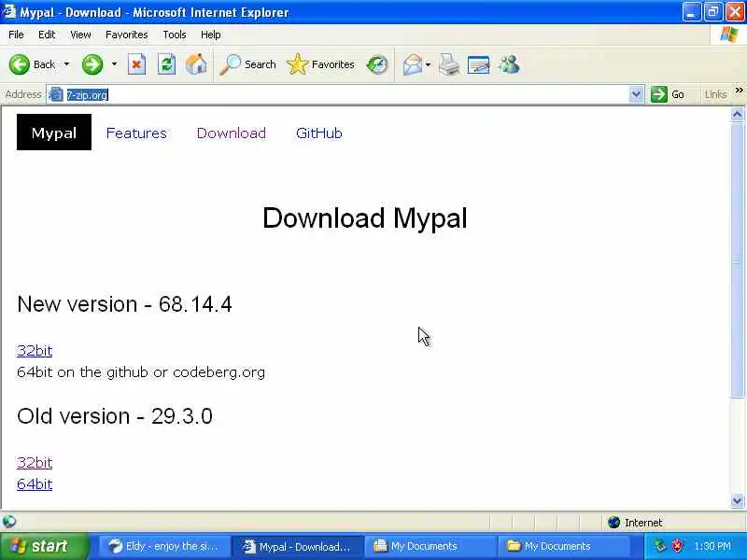The image size is (747, 560).
Task: Click the scroll down arrow of the page
Action: click(x=737, y=500)
